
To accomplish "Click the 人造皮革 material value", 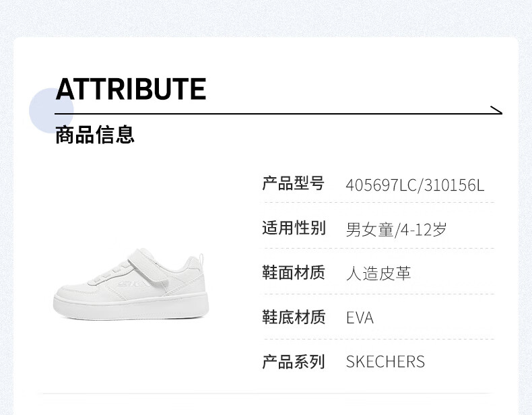I will pos(378,274).
